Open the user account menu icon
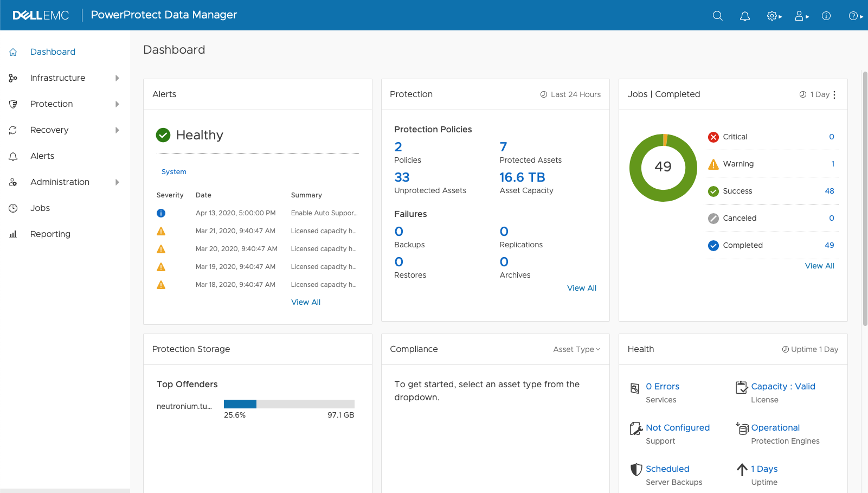868x493 pixels. (x=801, y=16)
